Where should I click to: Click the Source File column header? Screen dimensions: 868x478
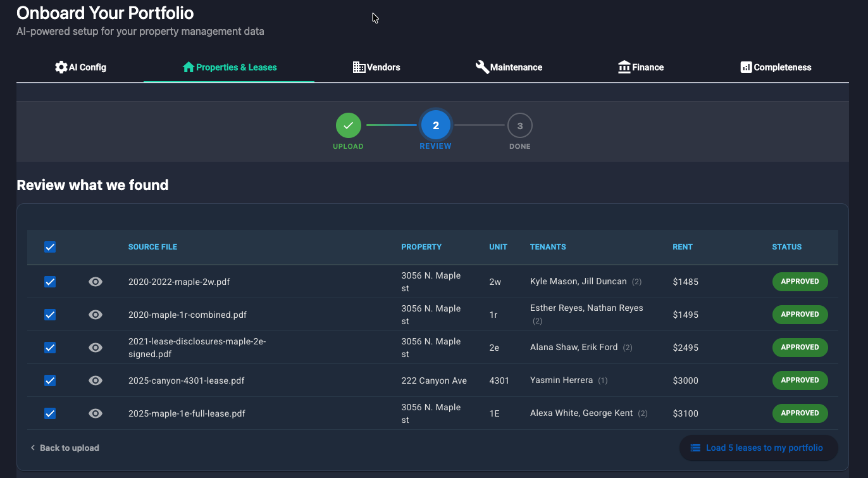coord(152,247)
